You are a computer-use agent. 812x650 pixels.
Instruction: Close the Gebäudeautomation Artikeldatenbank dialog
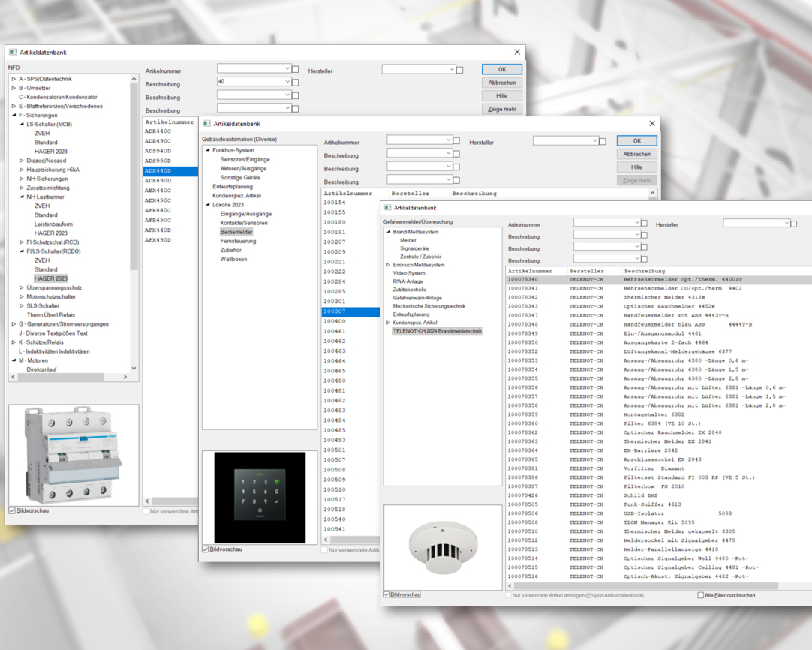pyautogui.click(x=651, y=123)
